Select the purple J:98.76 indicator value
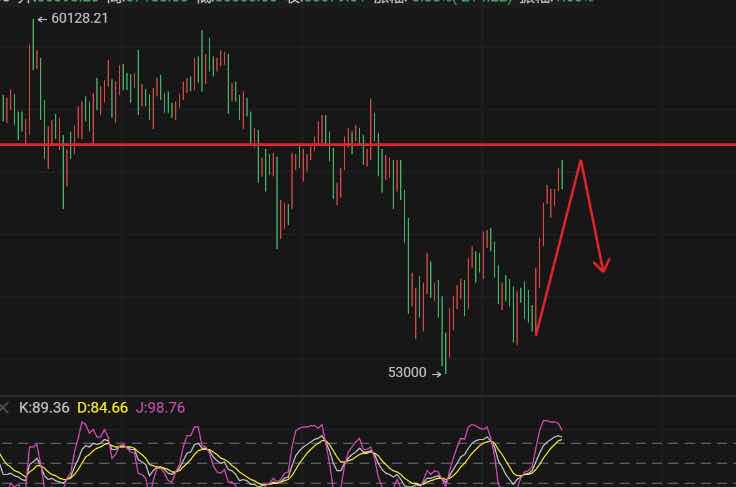The image size is (736, 487). pyautogui.click(x=161, y=408)
